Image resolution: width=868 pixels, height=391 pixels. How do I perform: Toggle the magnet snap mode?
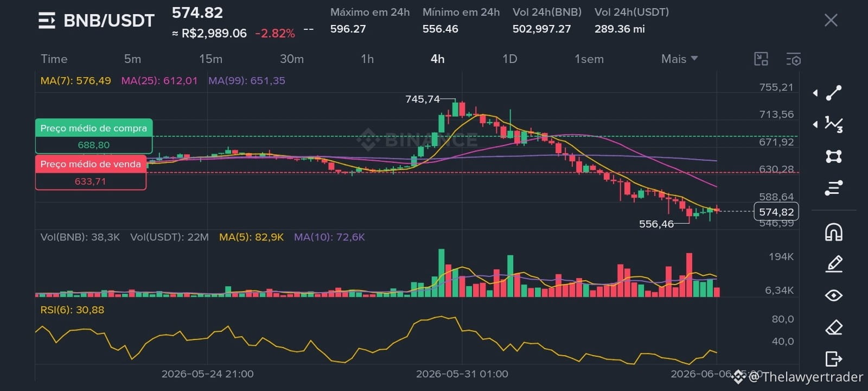834,232
